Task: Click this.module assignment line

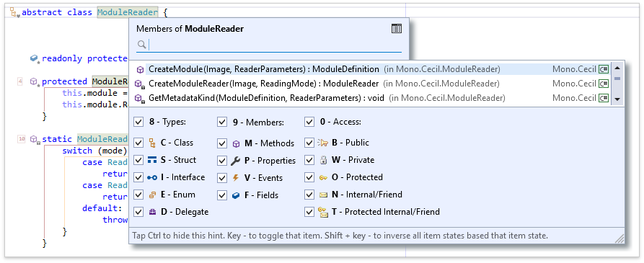Action: (x=95, y=93)
